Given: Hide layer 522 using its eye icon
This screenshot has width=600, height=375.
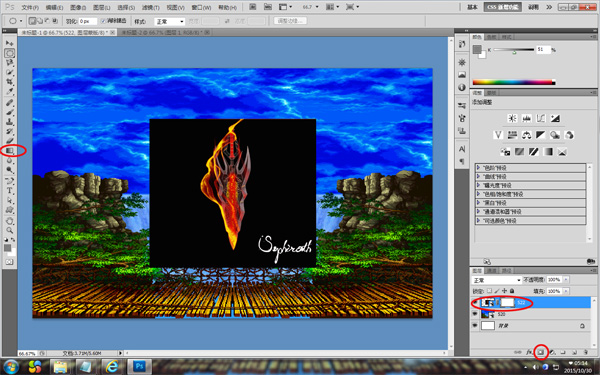Looking at the screenshot, I should pos(475,303).
